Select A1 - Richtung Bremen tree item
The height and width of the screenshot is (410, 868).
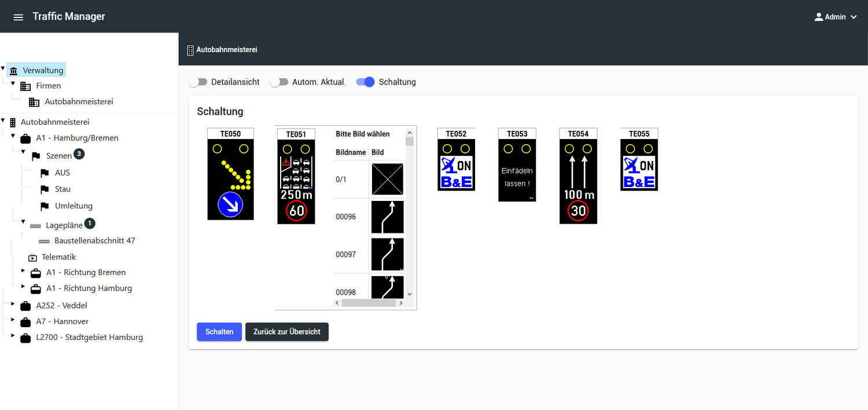click(86, 272)
